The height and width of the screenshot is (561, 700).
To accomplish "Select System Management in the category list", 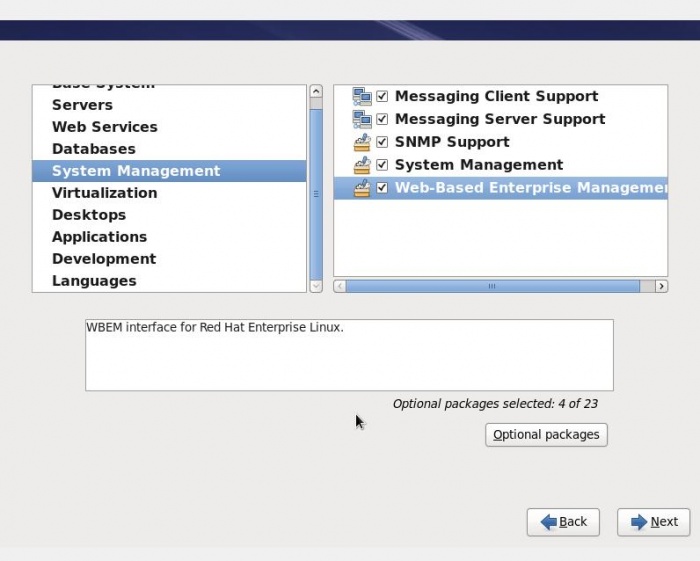I will 169,170.
